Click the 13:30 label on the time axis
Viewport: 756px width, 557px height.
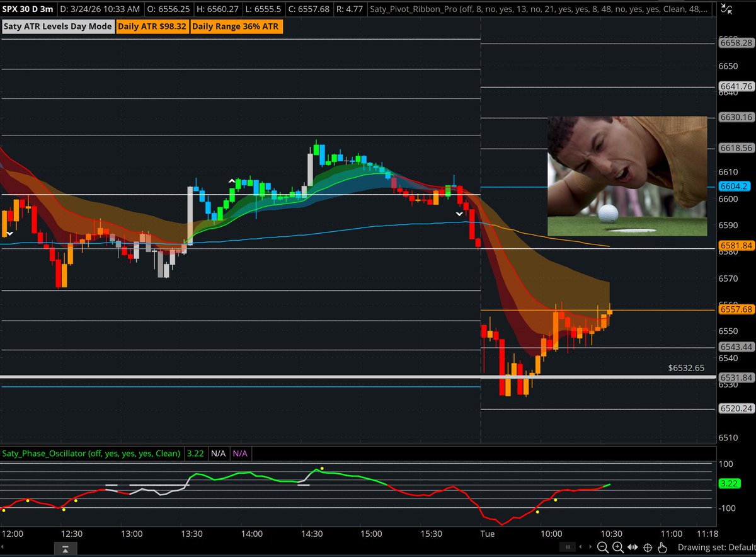point(192,534)
